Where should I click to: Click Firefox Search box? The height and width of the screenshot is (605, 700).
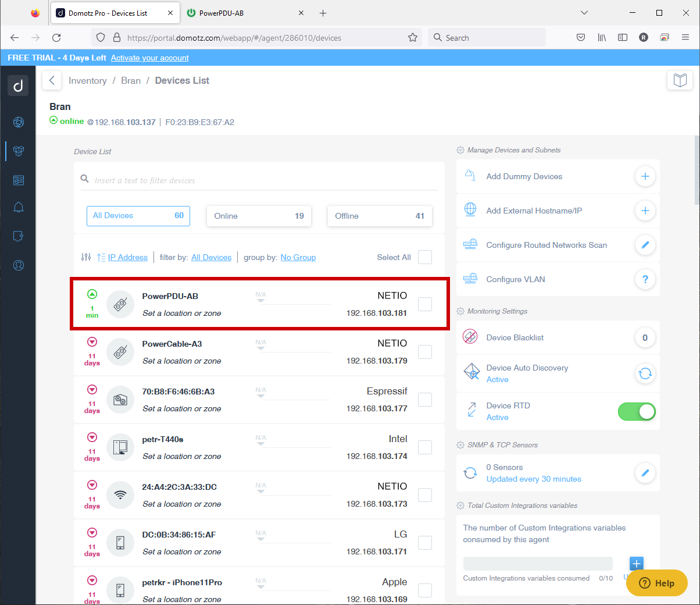(x=487, y=38)
